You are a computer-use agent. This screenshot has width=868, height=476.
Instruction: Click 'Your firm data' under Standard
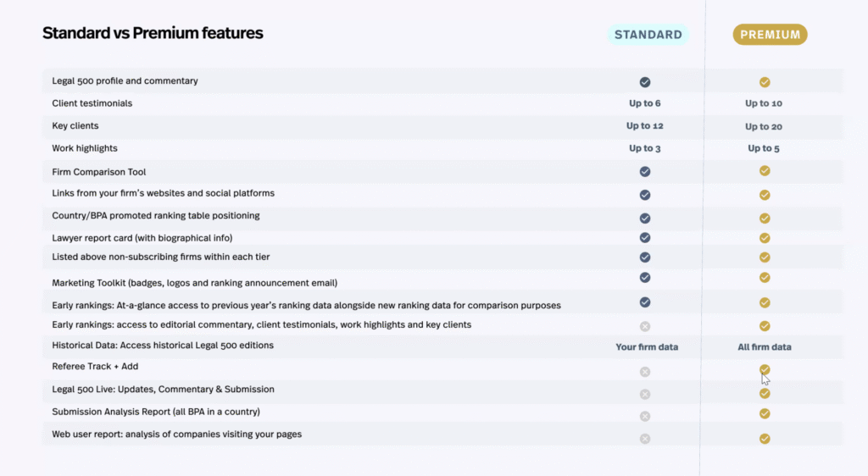pyautogui.click(x=647, y=347)
